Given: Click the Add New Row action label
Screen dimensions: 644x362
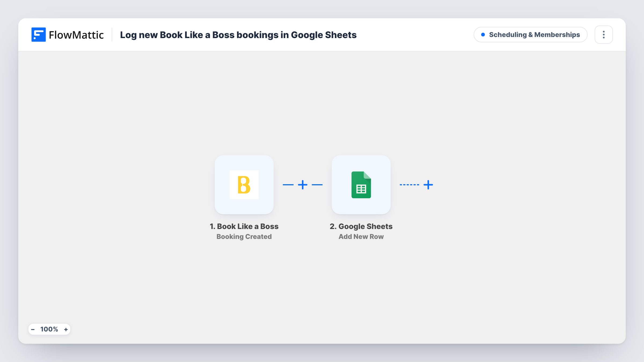Looking at the screenshot, I should click(x=361, y=237).
